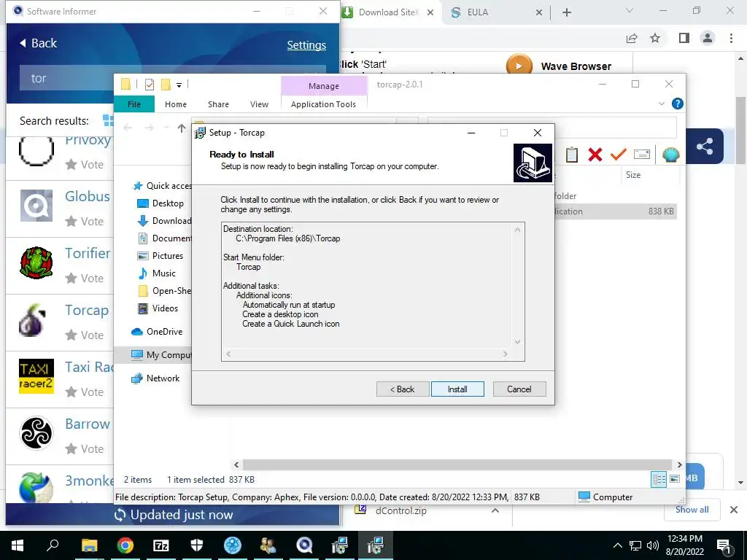Vote for Torifier

tap(85, 278)
